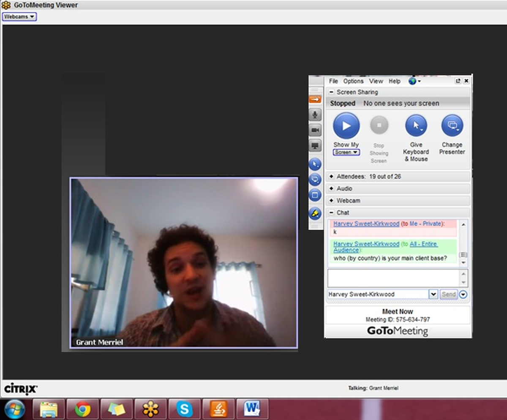Click the GoToMeeting logo in the control panel
This screenshot has width=507, height=420.
398,330
